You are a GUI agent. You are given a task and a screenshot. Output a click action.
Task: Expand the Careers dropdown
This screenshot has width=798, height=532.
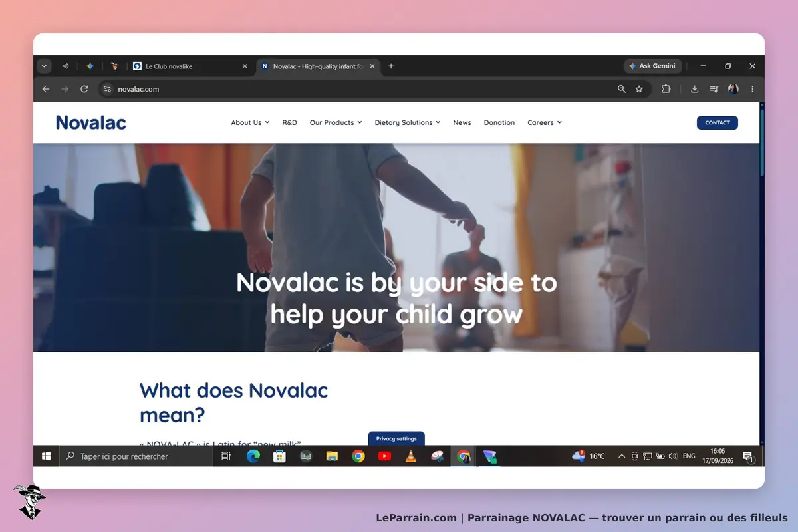point(545,122)
